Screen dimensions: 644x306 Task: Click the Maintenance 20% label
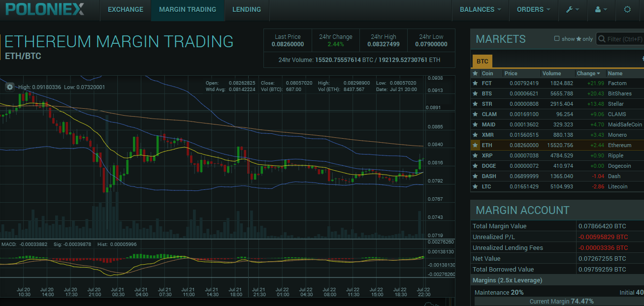click(499, 292)
